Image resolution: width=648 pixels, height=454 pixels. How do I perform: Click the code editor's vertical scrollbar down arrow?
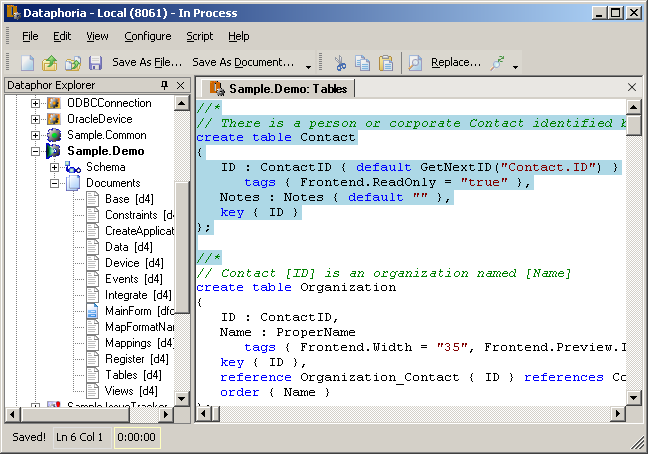coord(632,397)
